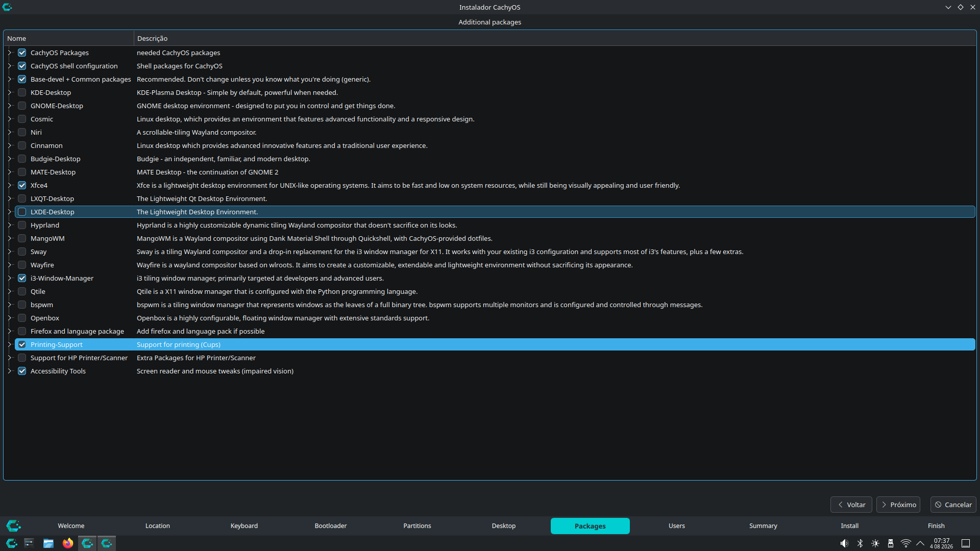
Task: Enable the KDE-Desktop checkbox
Action: coord(22,92)
